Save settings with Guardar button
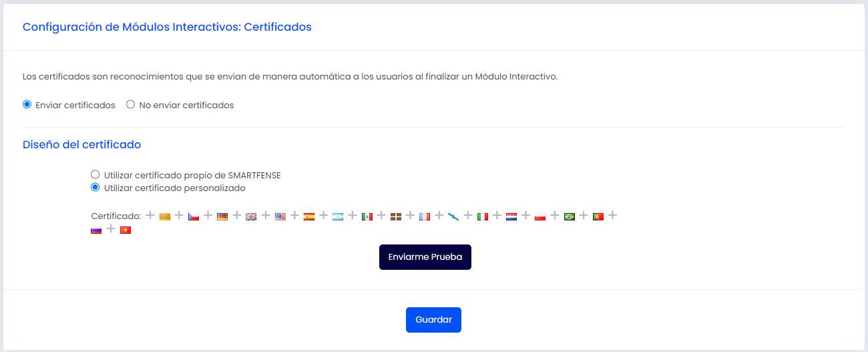The height and width of the screenshot is (352, 868). pyautogui.click(x=433, y=320)
